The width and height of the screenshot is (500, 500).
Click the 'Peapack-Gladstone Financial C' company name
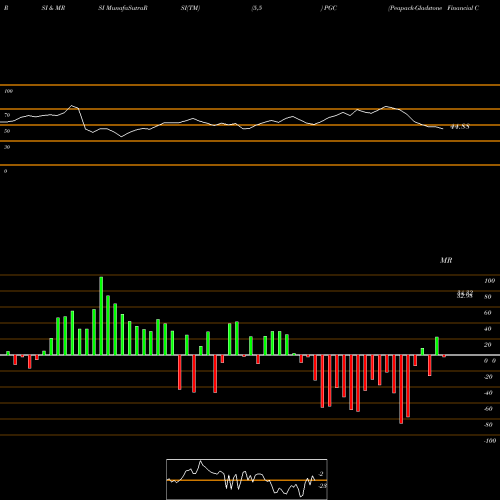tap(434, 8)
